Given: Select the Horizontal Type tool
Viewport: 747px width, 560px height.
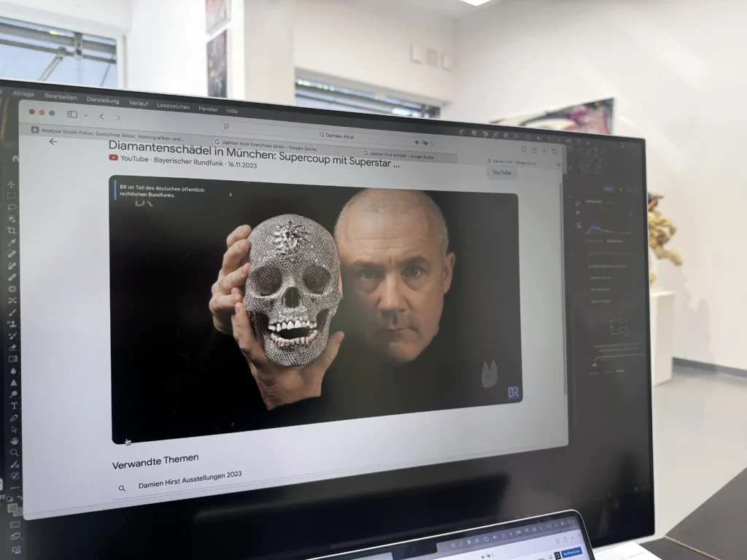Looking at the screenshot, I should 14,406.
